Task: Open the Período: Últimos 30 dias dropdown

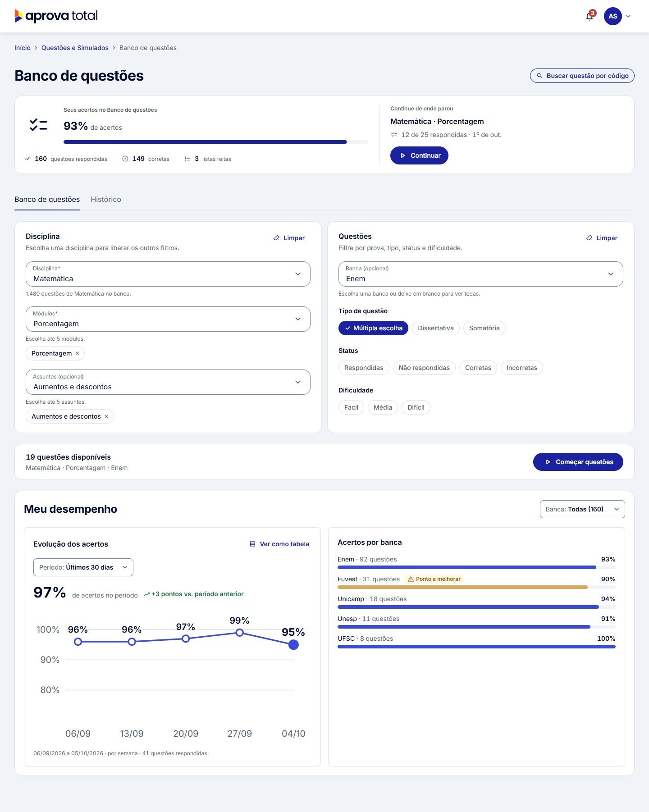Action: 83,567
